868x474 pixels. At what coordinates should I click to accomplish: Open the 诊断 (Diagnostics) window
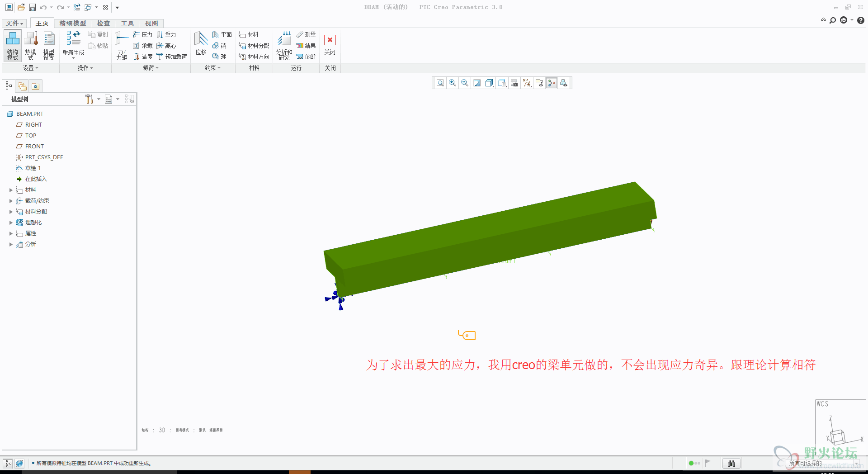point(306,57)
